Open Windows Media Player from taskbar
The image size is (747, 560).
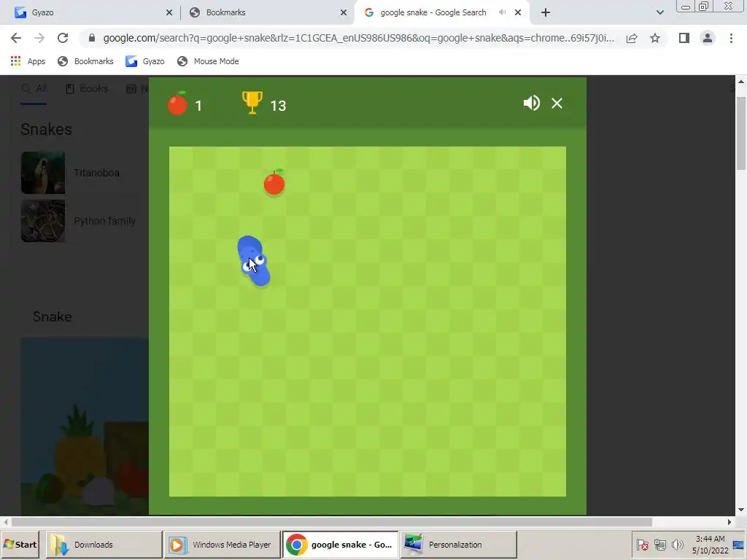click(x=222, y=544)
